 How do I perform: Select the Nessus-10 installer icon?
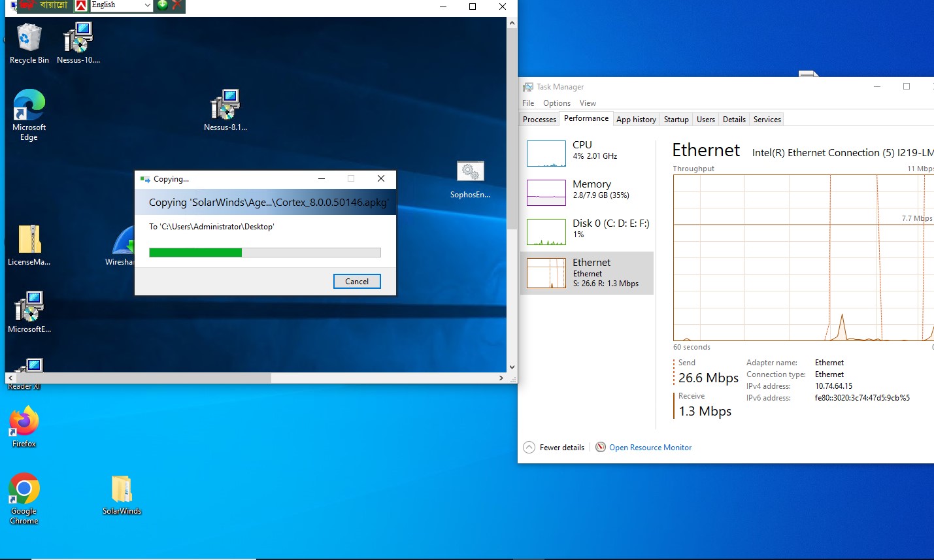(78, 43)
